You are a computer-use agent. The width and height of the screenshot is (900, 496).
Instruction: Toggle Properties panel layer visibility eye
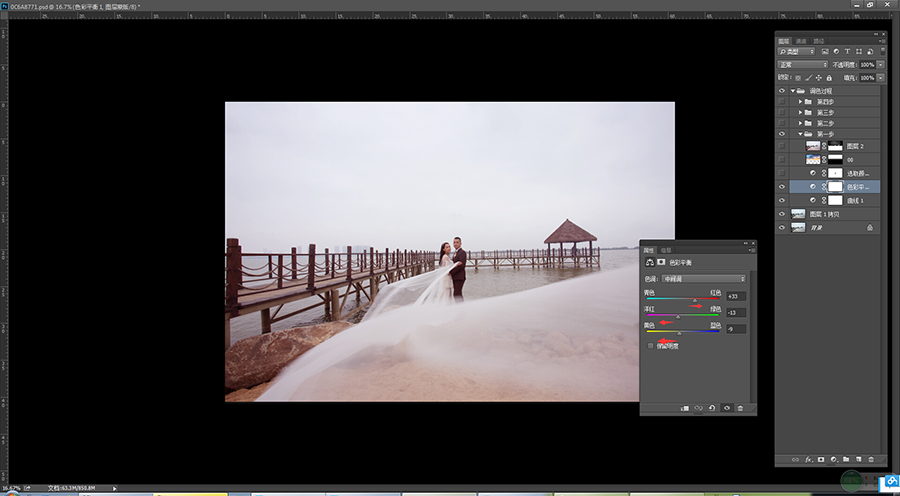(727, 408)
